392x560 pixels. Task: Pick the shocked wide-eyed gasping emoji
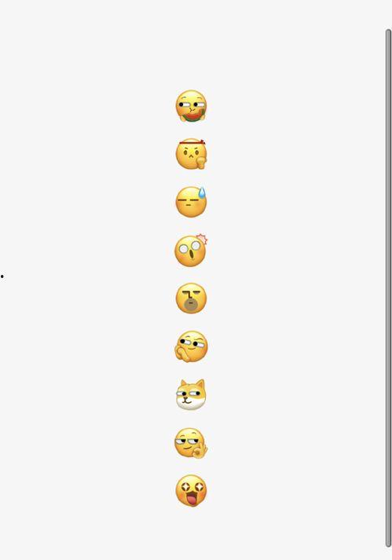[191, 251]
